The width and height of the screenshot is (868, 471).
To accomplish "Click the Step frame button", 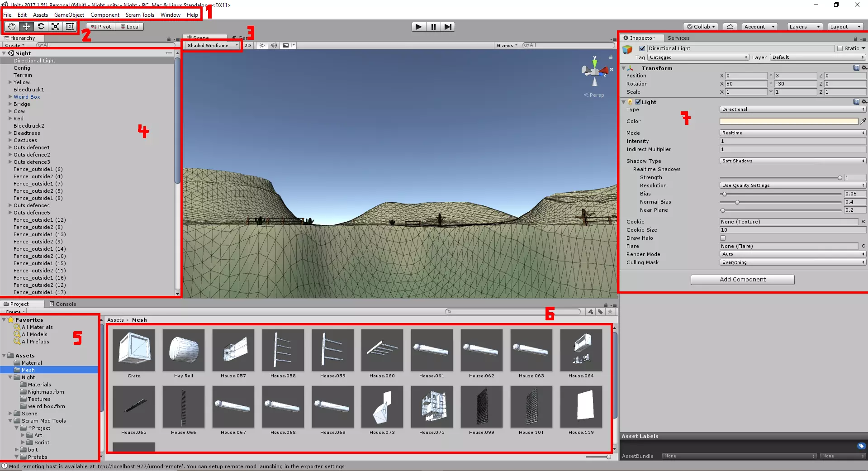I will point(447,27).
